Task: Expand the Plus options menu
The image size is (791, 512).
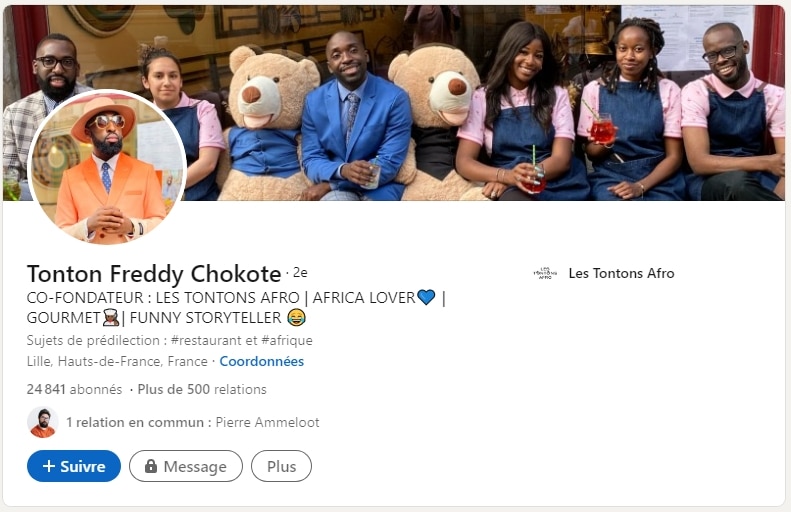Action: point(281,466)
